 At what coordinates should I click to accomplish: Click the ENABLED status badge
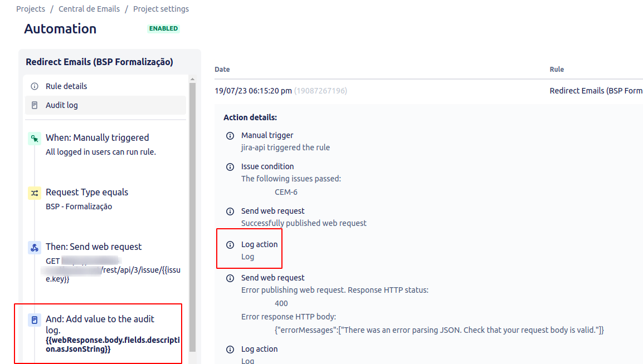point(163,28)
